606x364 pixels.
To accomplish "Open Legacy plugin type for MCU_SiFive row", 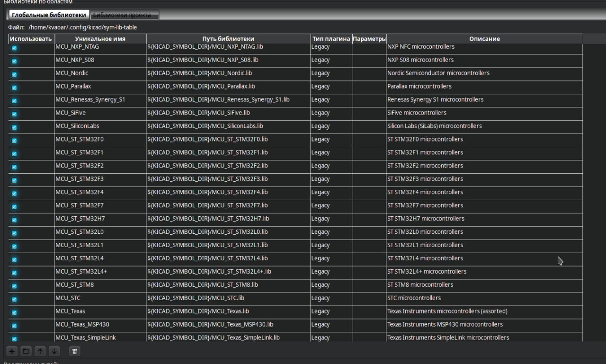I will pyautogui.click(x=331, y=114).
